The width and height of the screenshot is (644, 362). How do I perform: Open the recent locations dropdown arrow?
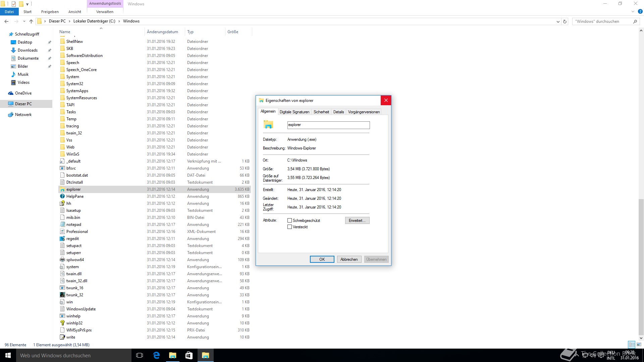[24, 21]
